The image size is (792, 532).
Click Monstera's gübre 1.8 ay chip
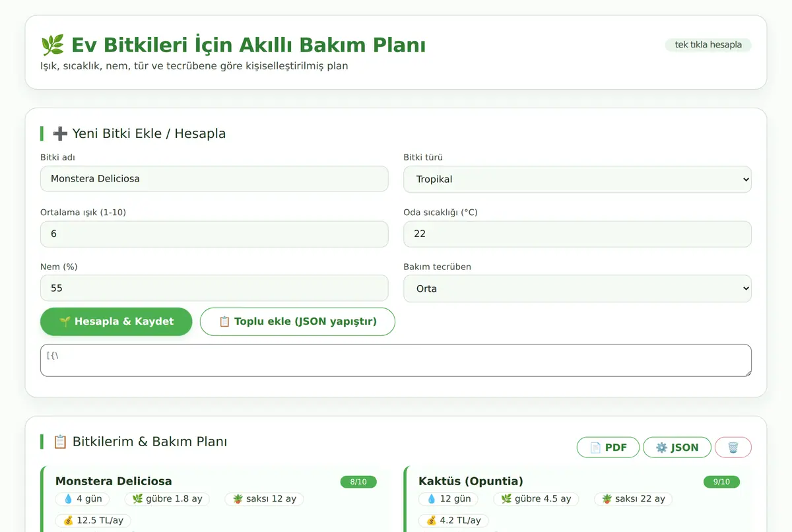pos(167,499)
